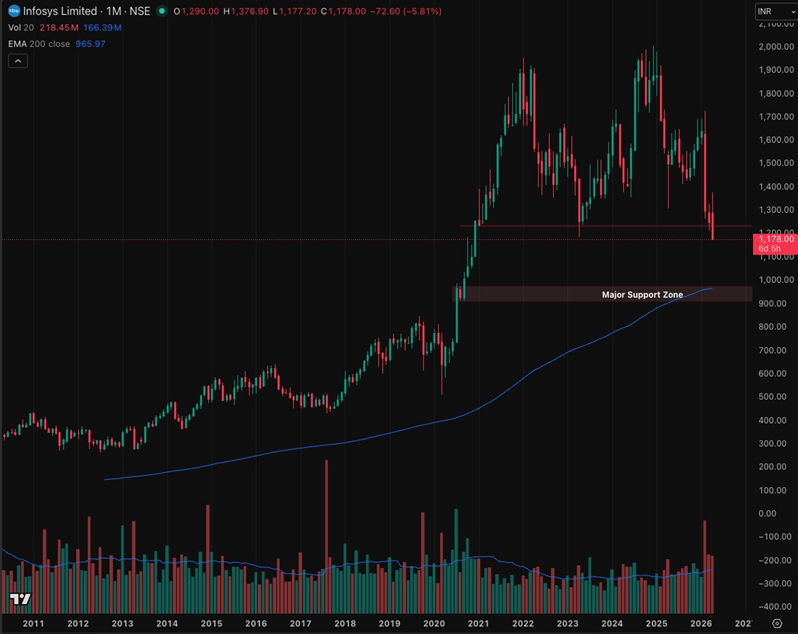
Task: Open the INR currency dropdown
Action: (x=776, y=11)
